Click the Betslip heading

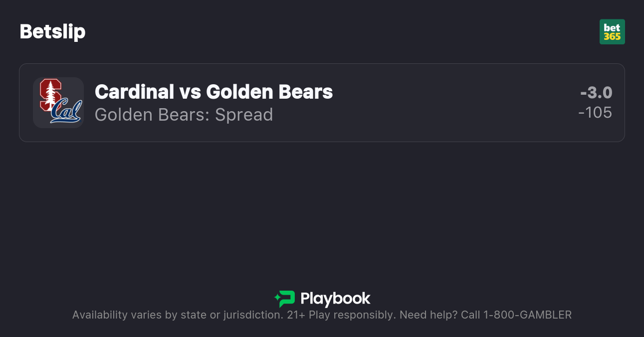(x=52, y=31)
